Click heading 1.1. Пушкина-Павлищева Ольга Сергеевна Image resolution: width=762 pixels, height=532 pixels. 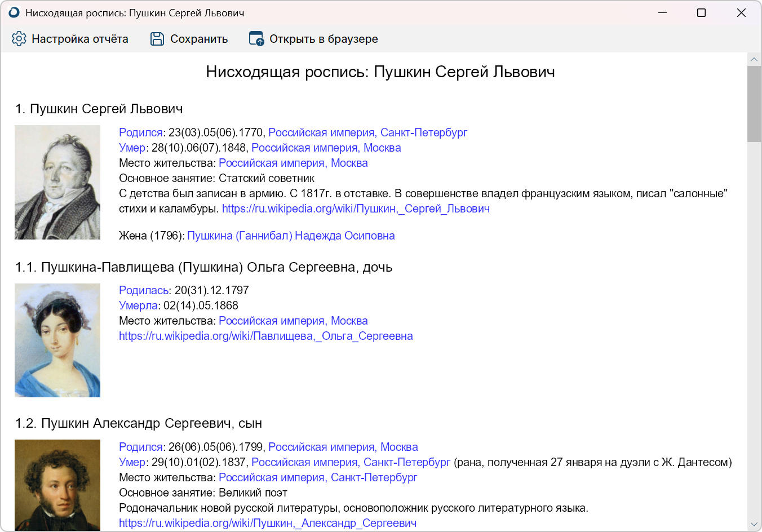tap(203, 267)
